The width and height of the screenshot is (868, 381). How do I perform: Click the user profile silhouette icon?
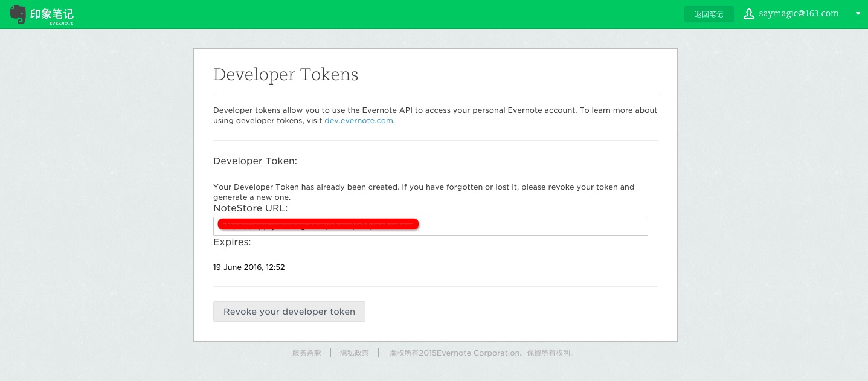(x=749, y=14)
